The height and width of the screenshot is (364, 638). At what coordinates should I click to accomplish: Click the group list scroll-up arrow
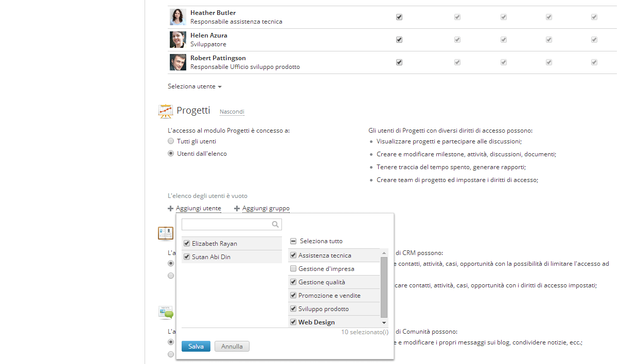tap(384, 253)
